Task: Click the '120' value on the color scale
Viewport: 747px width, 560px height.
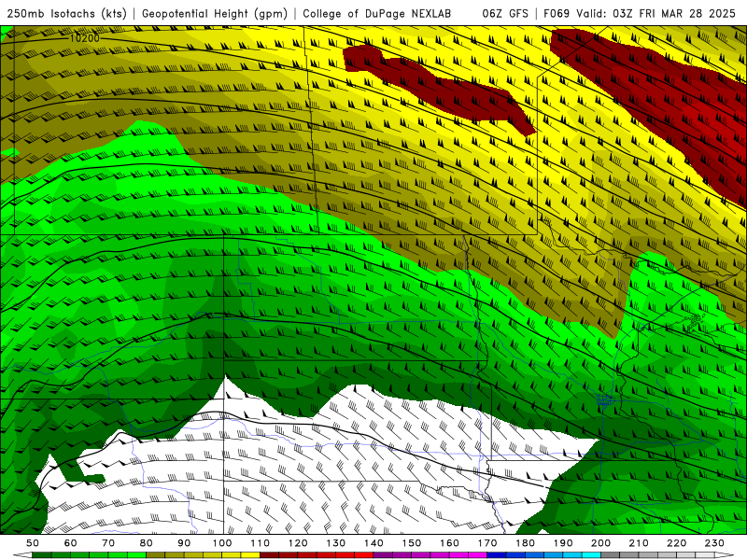Action: click(x=298, y=543)
